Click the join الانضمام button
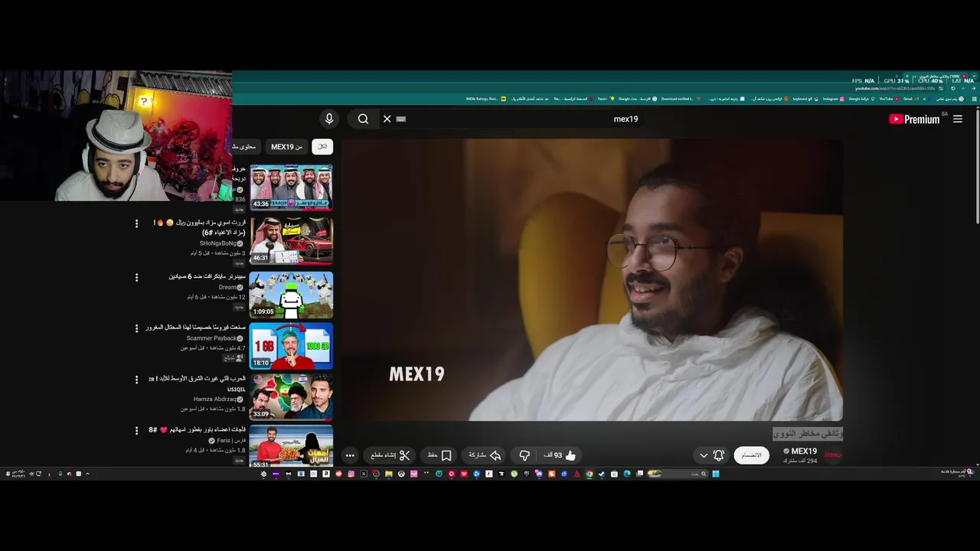Image resolution: width=980 pixels, height=551 pixels. tap(752, 455)
